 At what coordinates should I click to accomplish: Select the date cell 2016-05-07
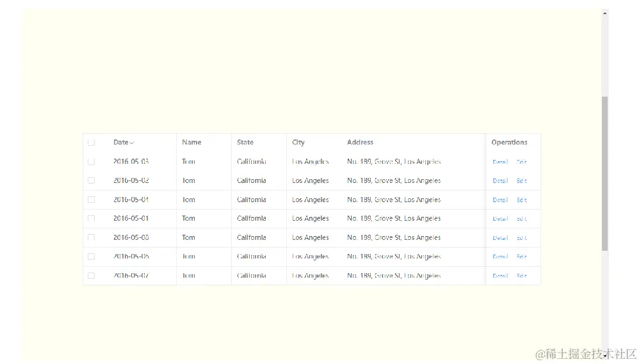[x=131, y=275]
